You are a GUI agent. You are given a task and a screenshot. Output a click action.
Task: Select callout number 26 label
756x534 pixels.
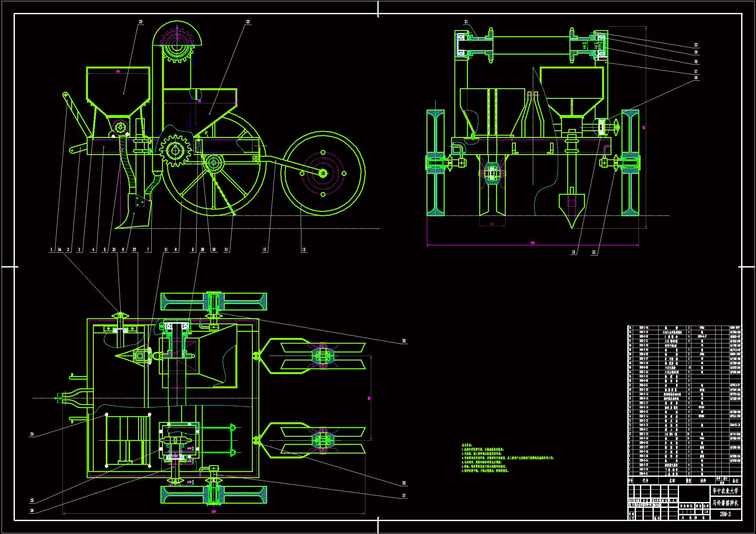(x=32, y=511)
